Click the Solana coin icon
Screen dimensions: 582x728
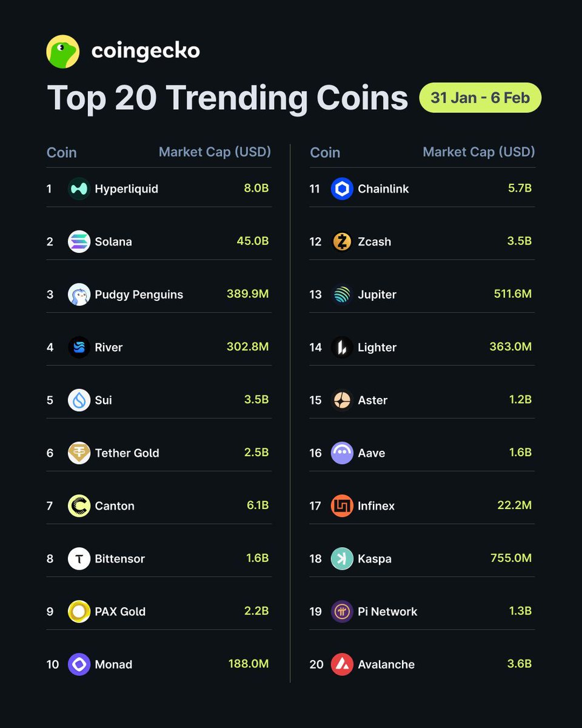79,241
